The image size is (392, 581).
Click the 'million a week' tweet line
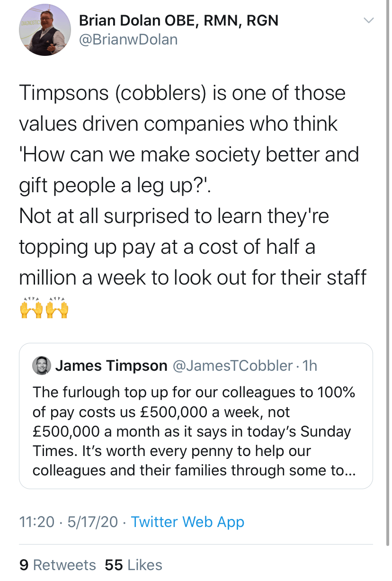click(193, 278)
